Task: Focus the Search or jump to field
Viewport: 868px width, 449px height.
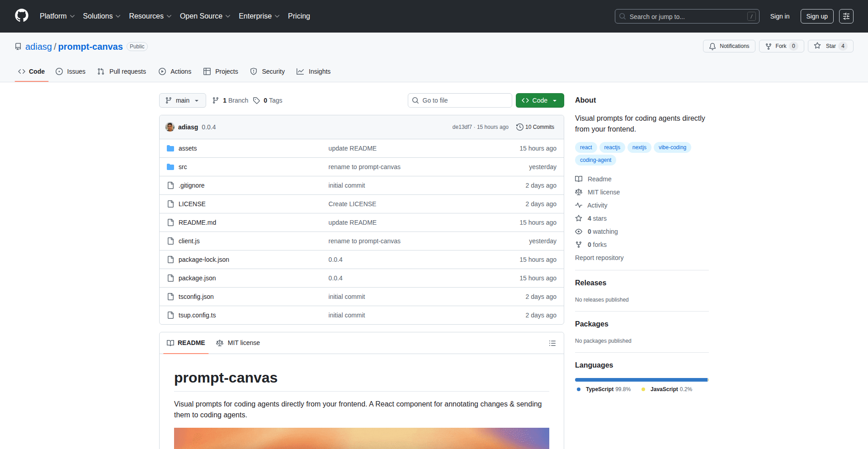Action: click(687, 16)
